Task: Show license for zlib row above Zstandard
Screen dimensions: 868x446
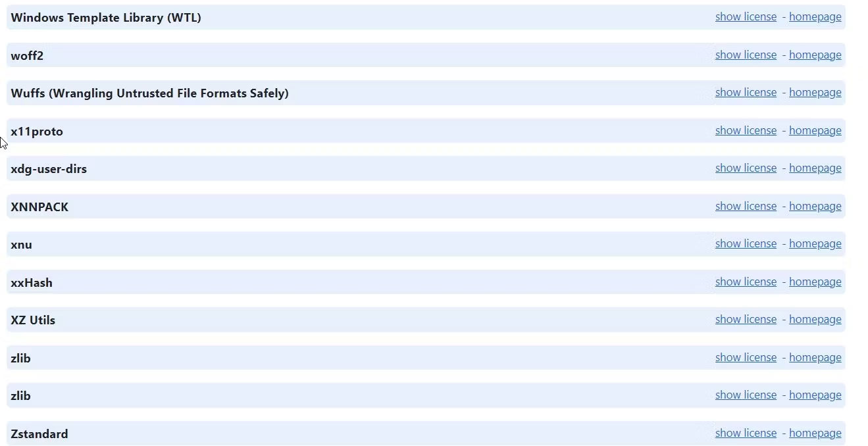Action: (746, 395)
